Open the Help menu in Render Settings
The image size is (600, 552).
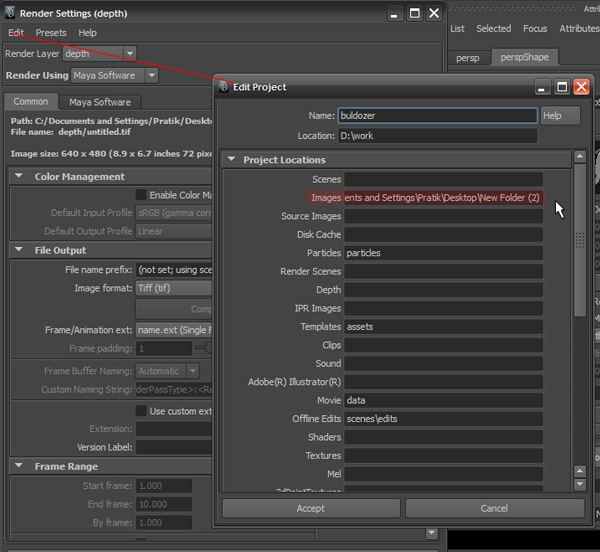[x=87, y=33]
